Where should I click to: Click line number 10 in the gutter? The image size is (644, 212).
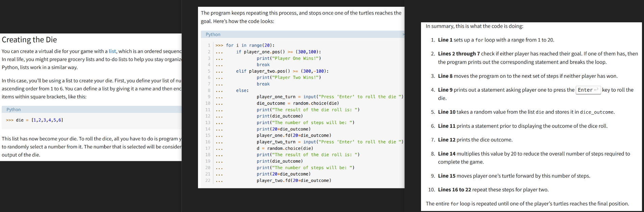click(208, 103)
